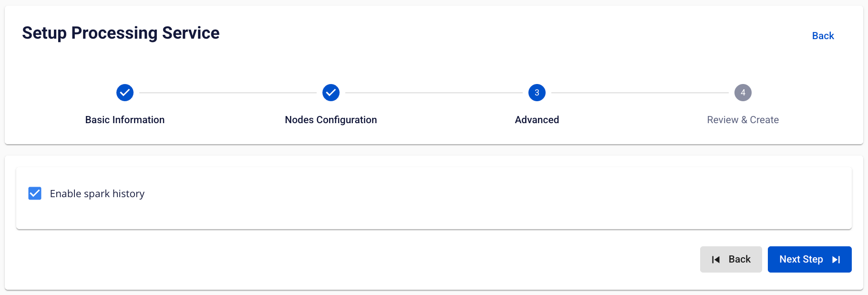Click the Basic Information completed checkmark icon
The height and width of the screenshot is (295, 868).
pos(125,93)
